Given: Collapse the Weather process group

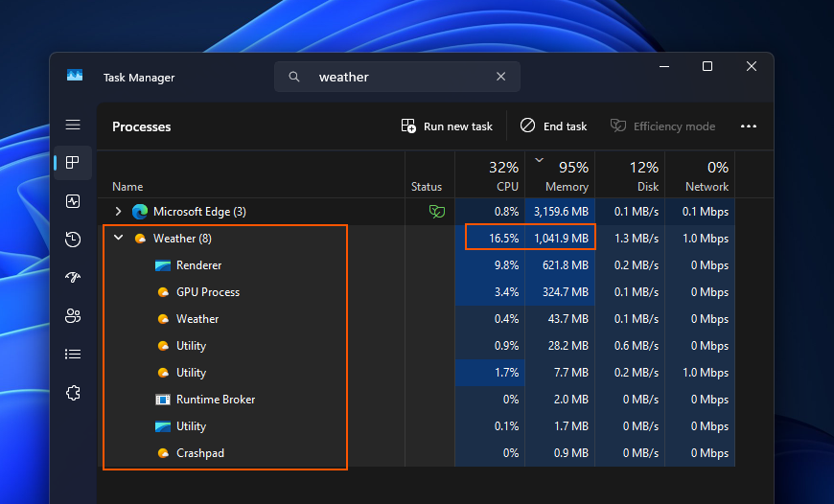Looking at the screenshot, I should [118, 239].
